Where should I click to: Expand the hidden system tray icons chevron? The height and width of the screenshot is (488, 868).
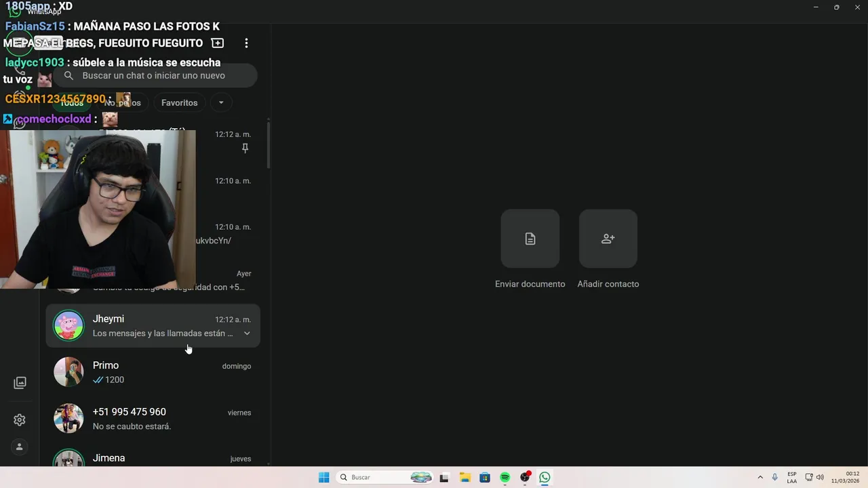(x=760, y=477)
